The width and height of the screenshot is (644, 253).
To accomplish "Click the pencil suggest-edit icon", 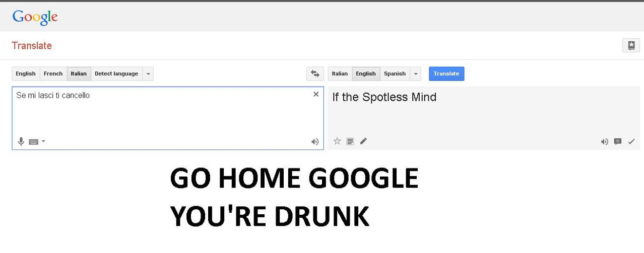I will [x=363, y=141].
